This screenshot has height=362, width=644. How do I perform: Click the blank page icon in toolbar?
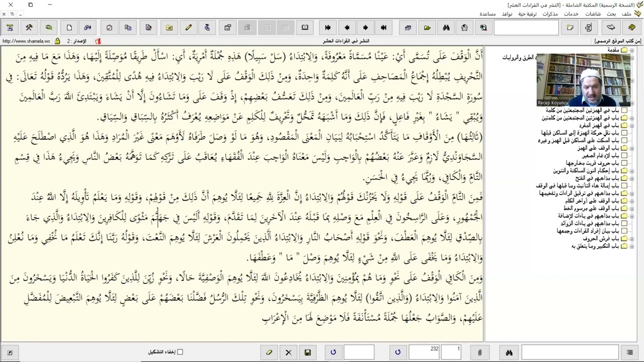(69, 28)
